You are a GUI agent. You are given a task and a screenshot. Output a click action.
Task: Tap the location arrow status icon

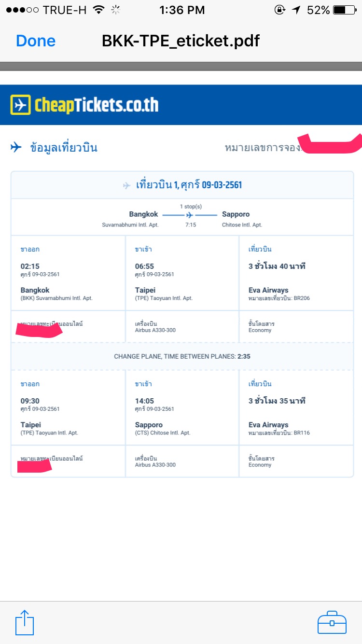point(296,10)
